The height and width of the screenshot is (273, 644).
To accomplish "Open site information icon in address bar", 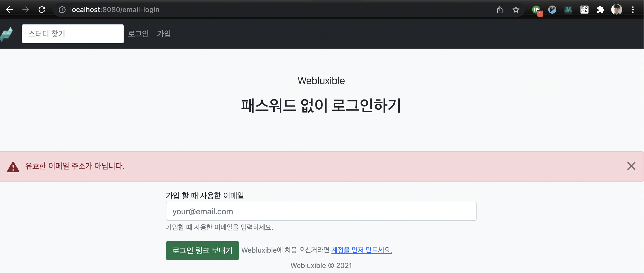I will (x=62, y=10).
